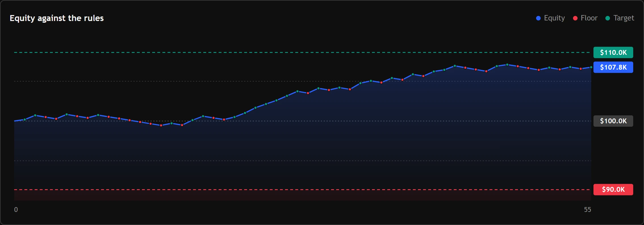Screen dimensions: 644x225
Task: Click the 0 x-axis start label
Action: coord(16,210)
